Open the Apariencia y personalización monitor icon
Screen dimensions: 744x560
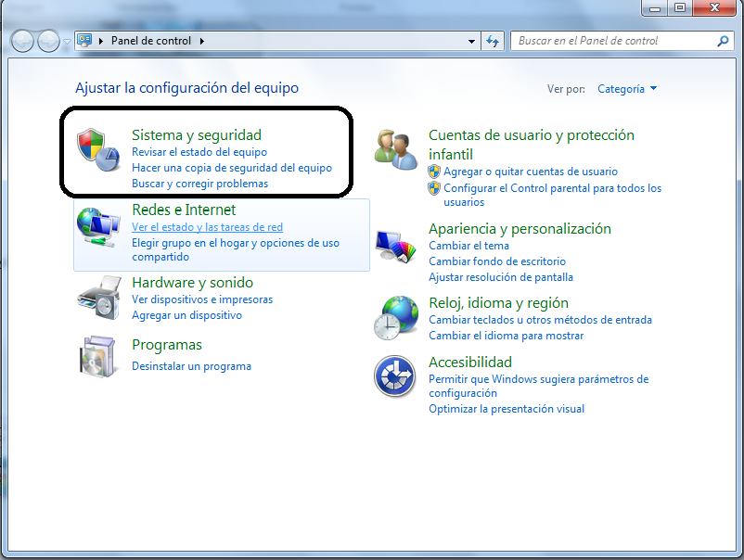pyautogui.click(x=396, y=246)
